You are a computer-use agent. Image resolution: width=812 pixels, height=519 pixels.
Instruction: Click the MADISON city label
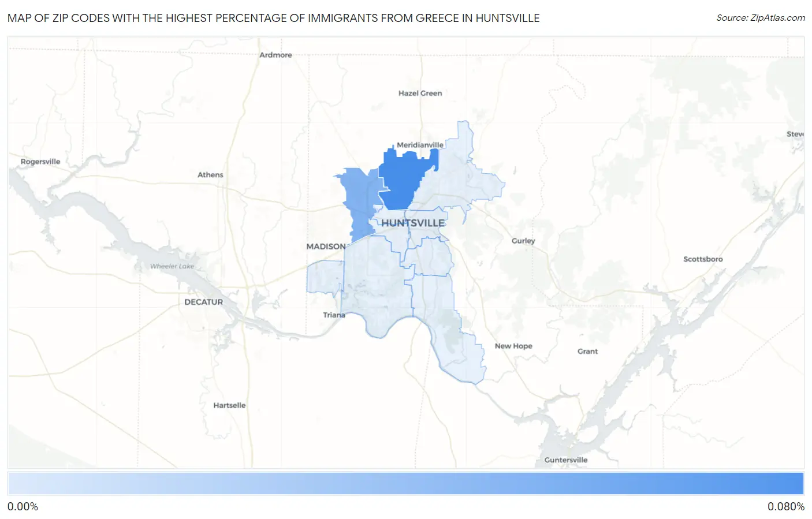(326, 247)
